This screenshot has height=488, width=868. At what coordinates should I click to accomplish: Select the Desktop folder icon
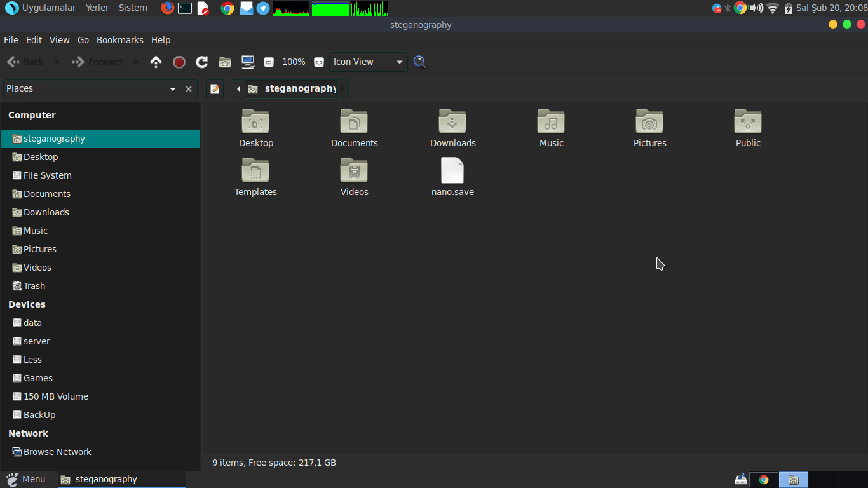pyautogui.click(x=255, y=121)
